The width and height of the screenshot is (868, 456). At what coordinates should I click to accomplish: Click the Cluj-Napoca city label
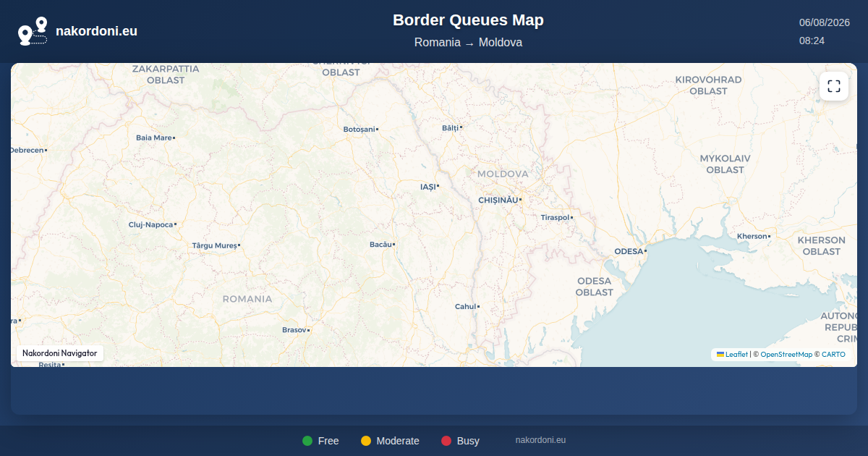(150, 225)
